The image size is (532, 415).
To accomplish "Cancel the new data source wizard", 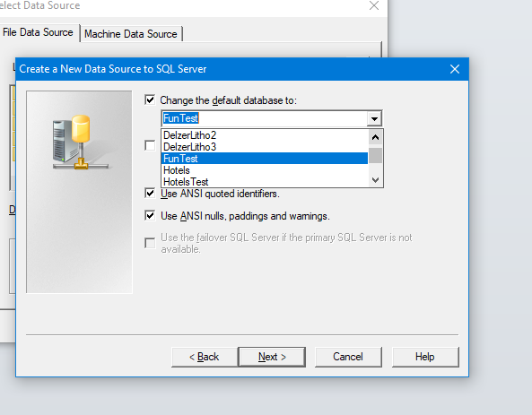I will (348, 357).
